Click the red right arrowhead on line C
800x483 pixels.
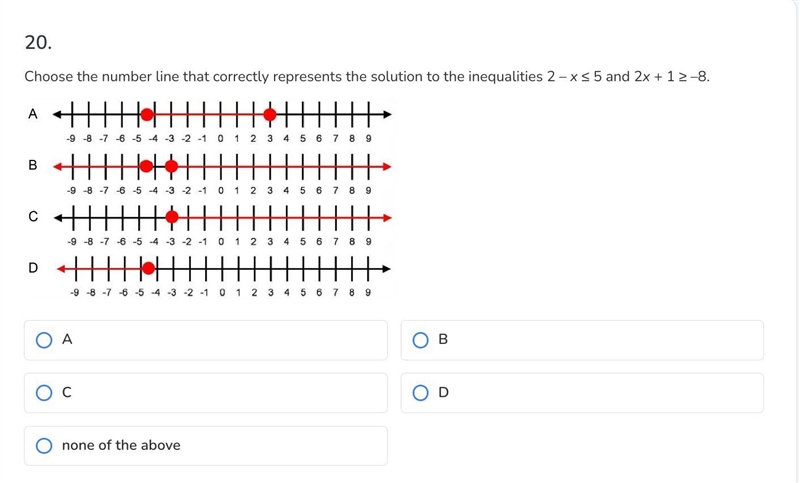387,218
